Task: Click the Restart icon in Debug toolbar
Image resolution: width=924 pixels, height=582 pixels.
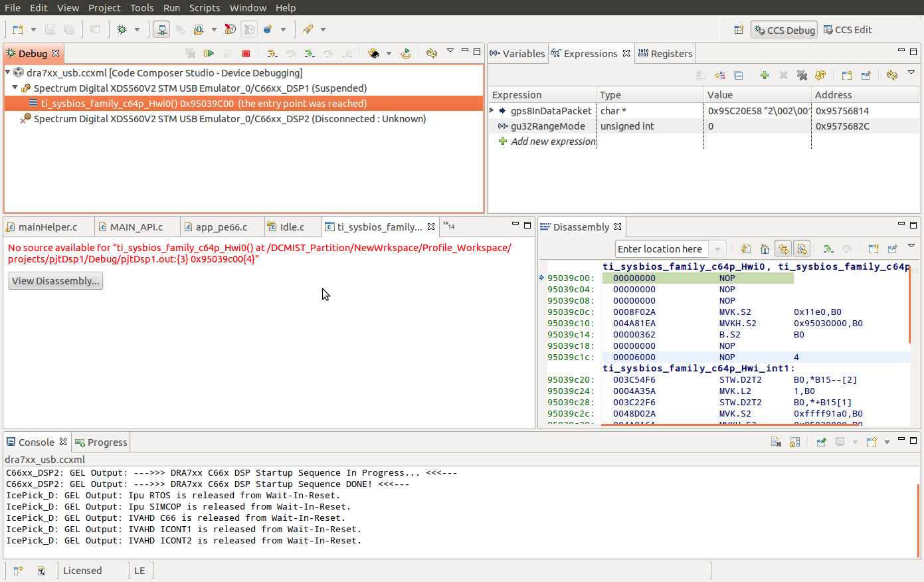Action: tap(406, 53)
